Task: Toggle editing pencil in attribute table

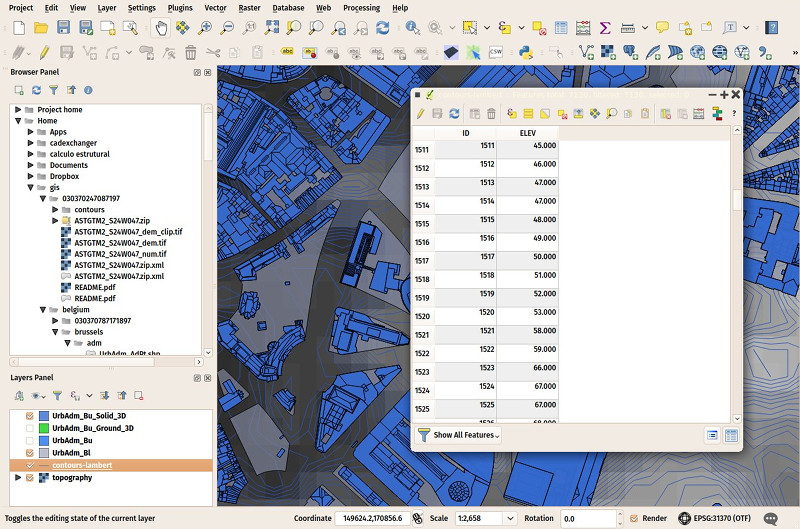Action: 420,113
